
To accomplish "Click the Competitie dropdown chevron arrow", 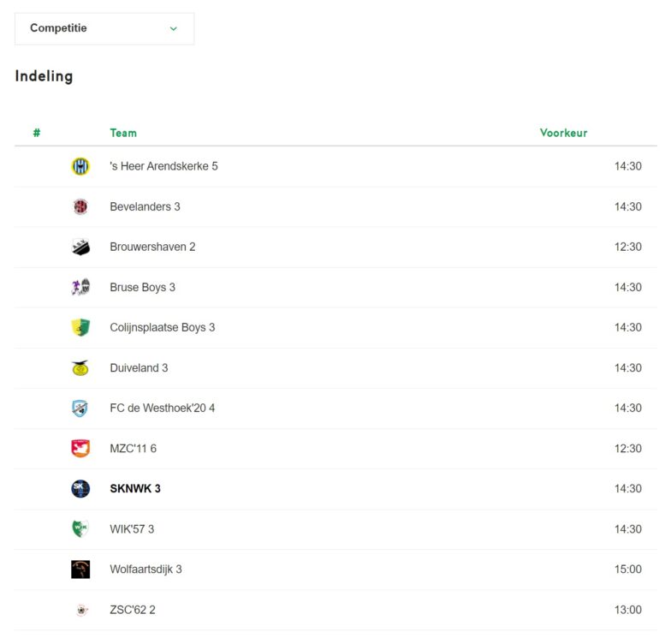I will [x=173, y=28].
